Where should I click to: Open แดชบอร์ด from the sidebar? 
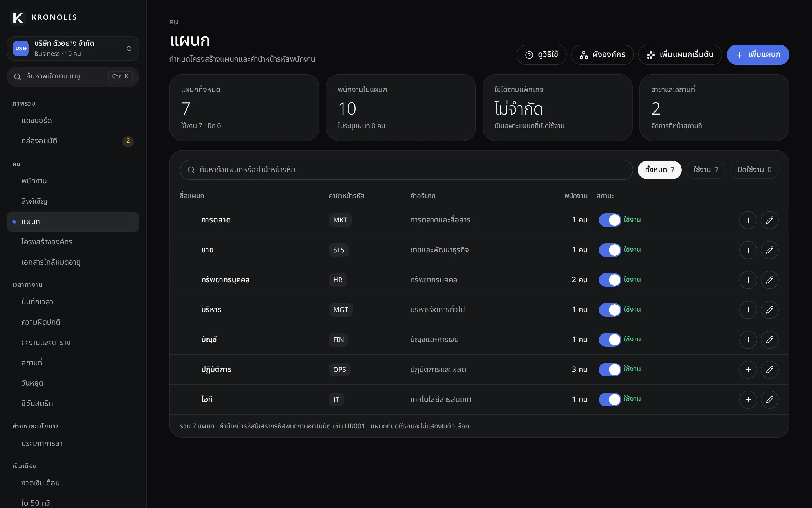(x=73, y=121)
